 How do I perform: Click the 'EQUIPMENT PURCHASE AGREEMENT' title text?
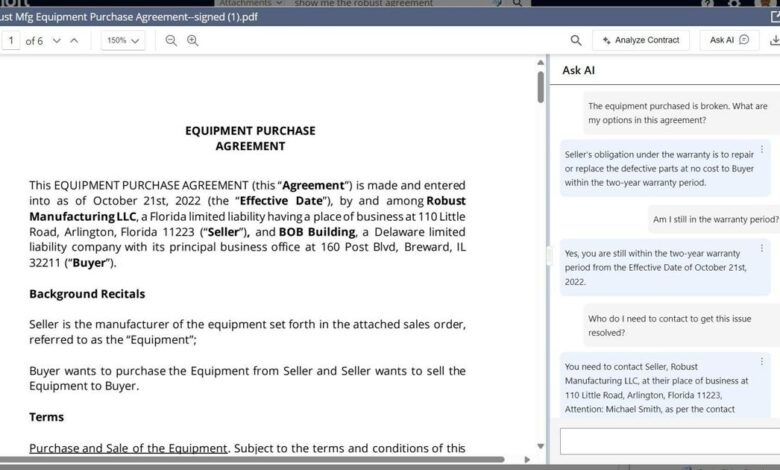tap(250, 138)
